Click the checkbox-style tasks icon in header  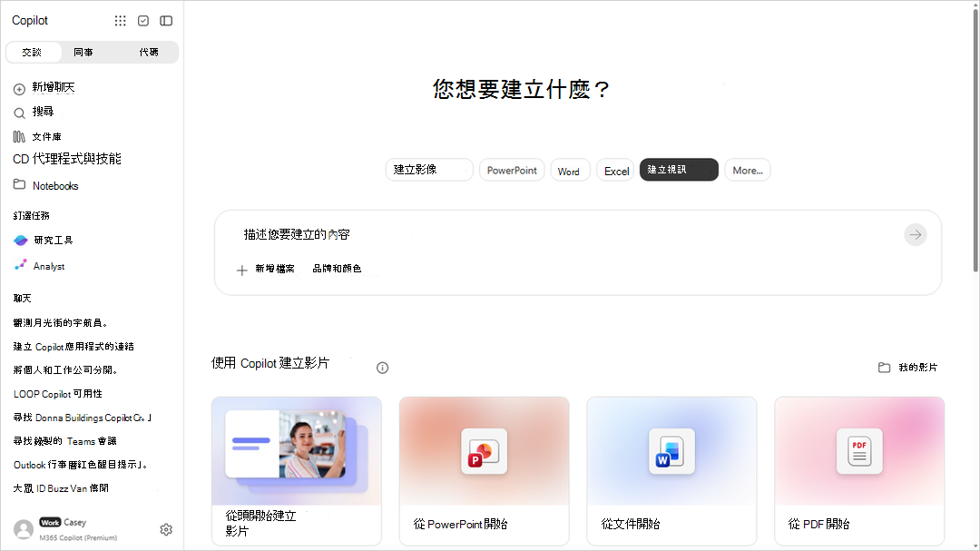[x=143, y=21]
